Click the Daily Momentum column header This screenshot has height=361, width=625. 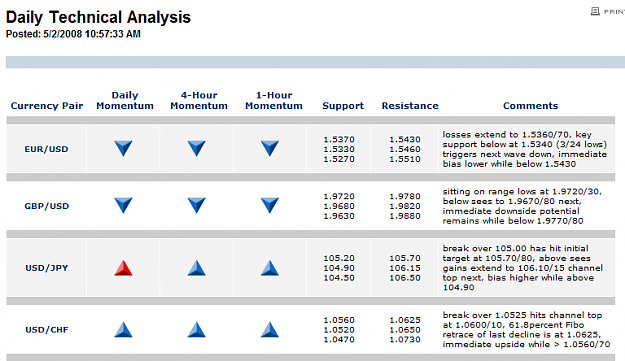pos(125,100)
